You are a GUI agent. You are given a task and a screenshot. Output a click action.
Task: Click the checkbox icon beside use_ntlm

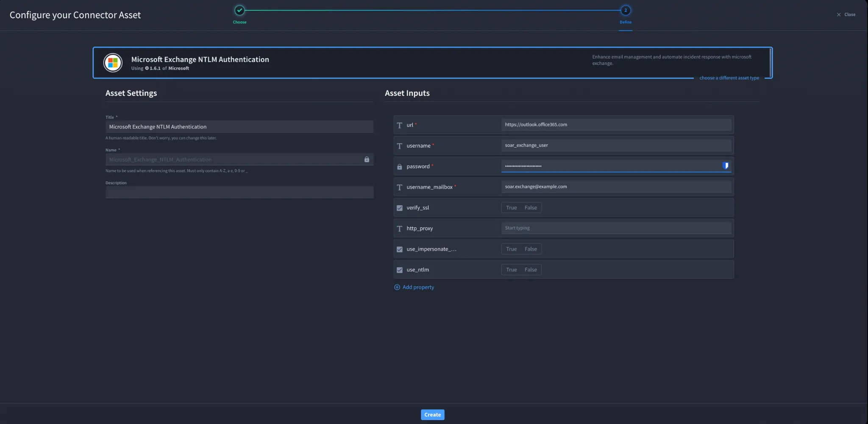(399, 270)
